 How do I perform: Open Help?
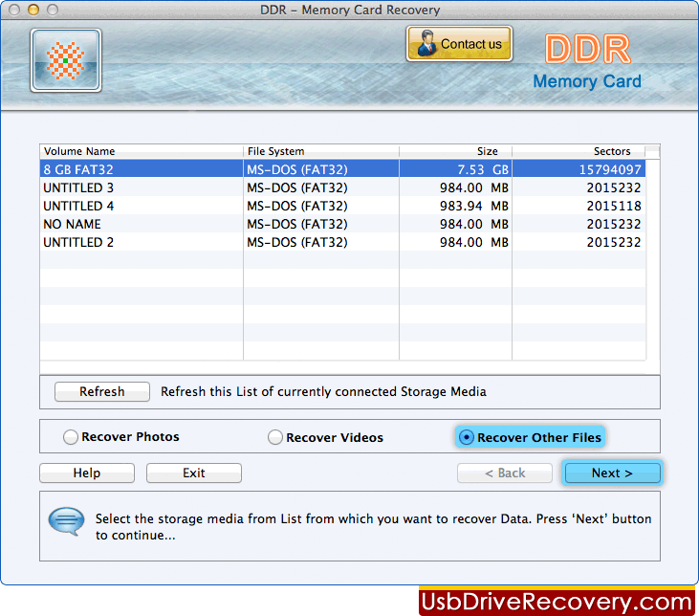click(x=87, y=473)
